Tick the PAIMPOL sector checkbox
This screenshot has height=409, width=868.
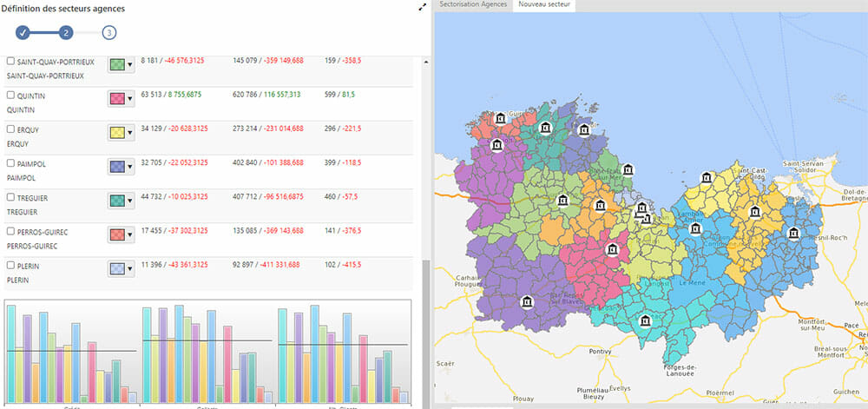pyautogui.click(x=10, y=163)
